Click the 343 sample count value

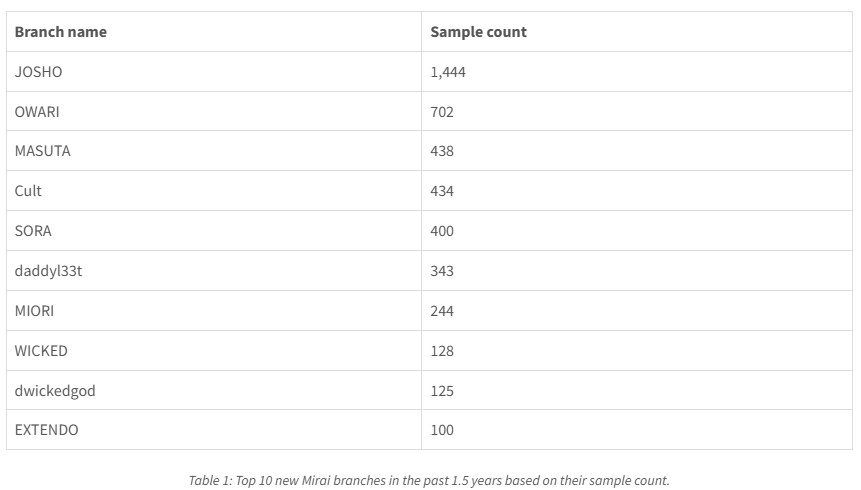click(442, 271)
